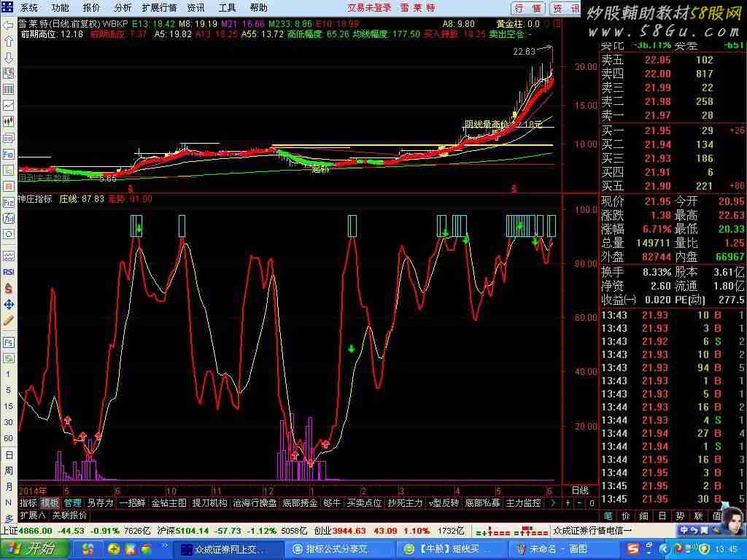Choose the 一招鲜 indicator tab
This screenshot has width=747, height=560.
[x=132, y=502]
